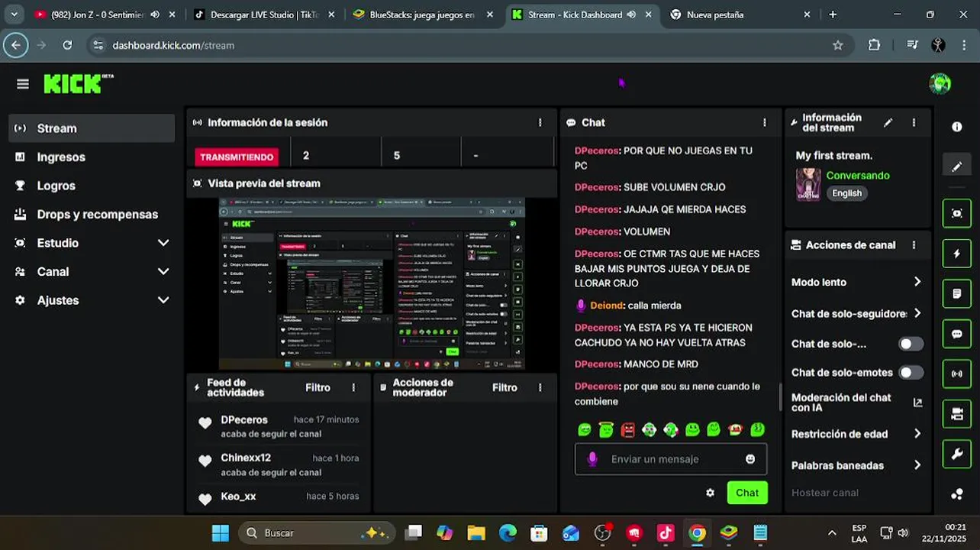This screenshot has height=550, width=980.
Task: Expand the Estudio sidebar section
Action: point(92,243)
